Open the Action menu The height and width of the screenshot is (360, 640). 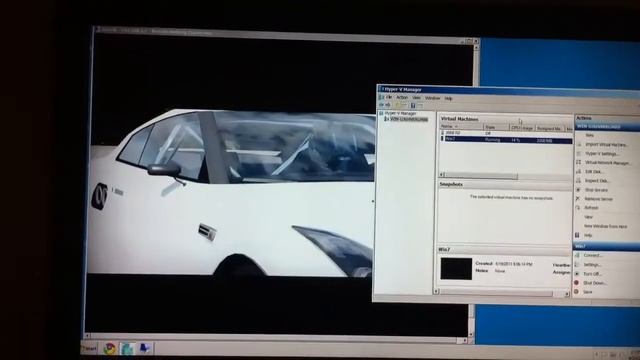tap(402, 98)
